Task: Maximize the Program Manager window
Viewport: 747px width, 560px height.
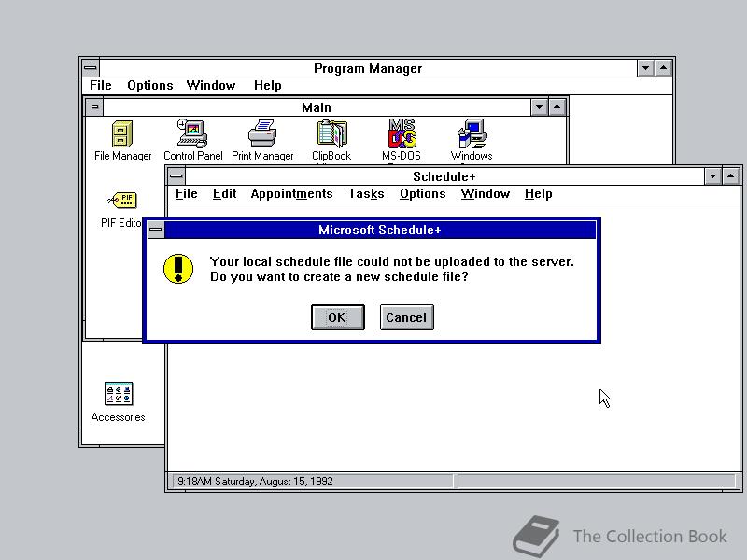Action: point(664,68)
